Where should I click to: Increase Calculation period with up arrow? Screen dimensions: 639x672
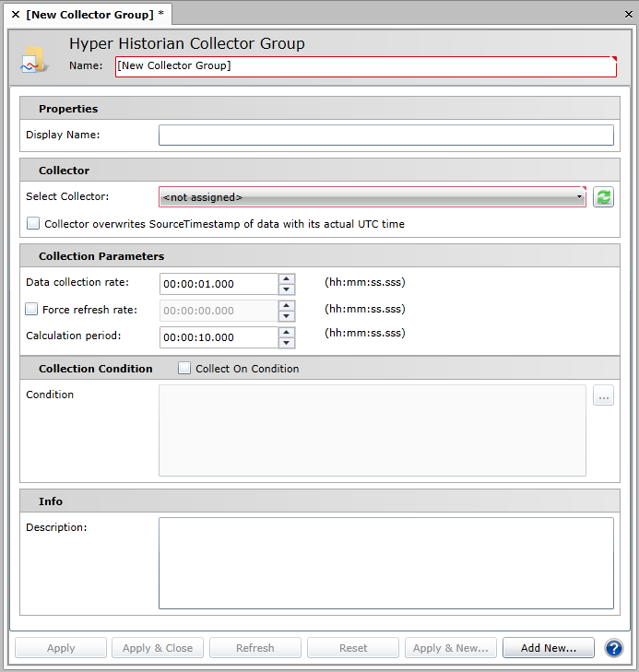pos(287,332)
